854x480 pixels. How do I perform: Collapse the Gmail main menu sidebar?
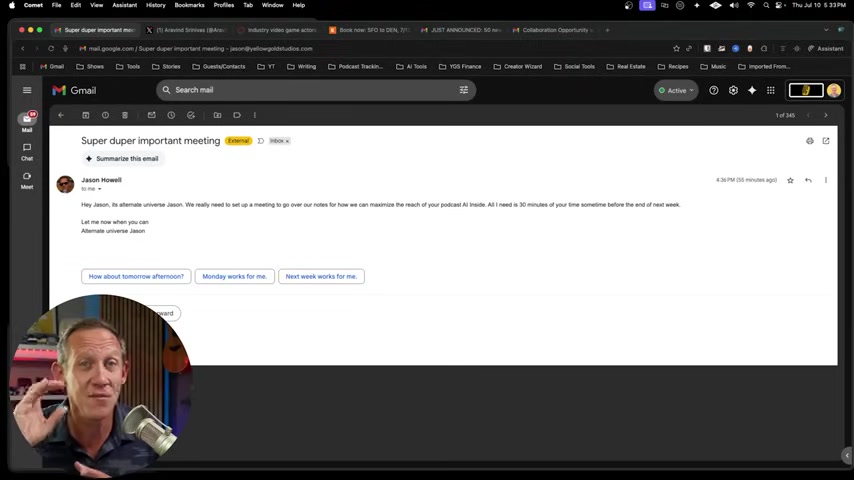pyautogui.click(x=27, y=90)
